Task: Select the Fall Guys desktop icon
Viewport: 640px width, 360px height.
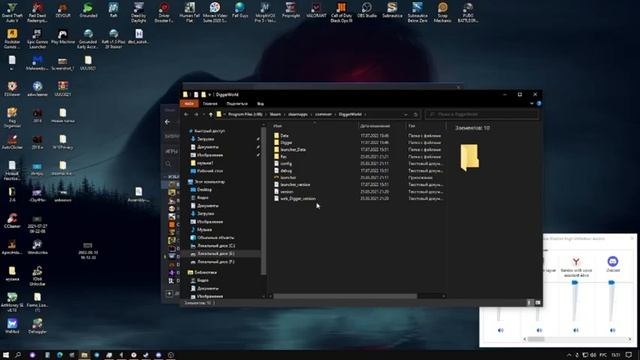Action: point(240,10)
